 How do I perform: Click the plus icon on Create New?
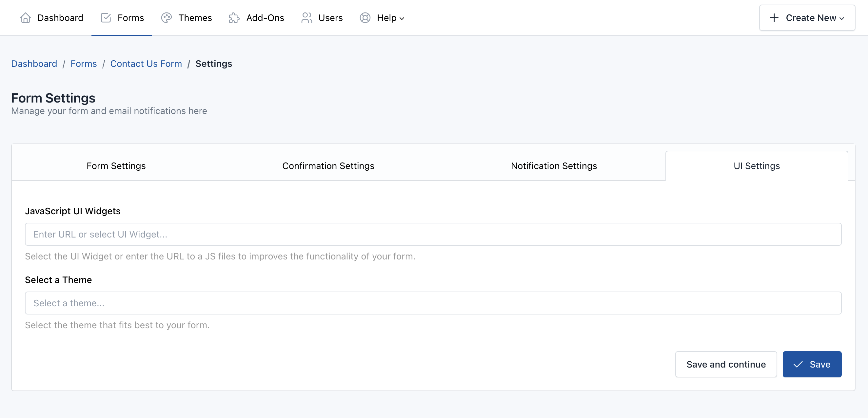774,17
